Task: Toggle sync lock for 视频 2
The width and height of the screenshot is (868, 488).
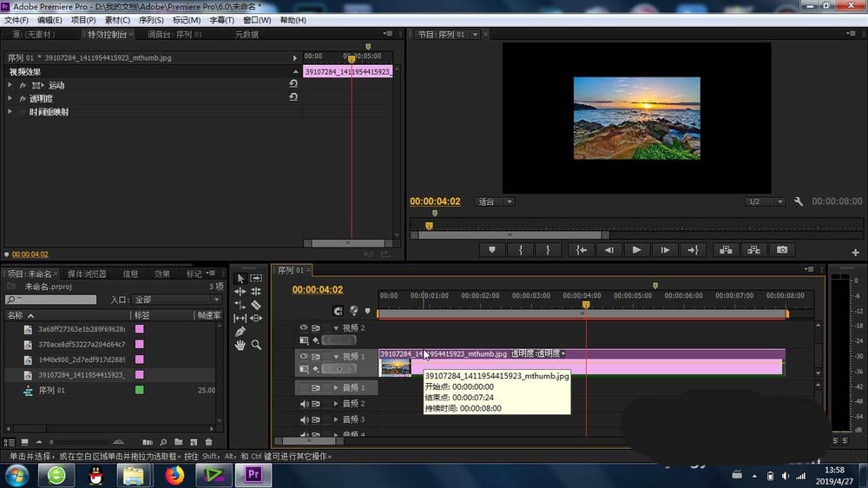Action: pos(316,328)
